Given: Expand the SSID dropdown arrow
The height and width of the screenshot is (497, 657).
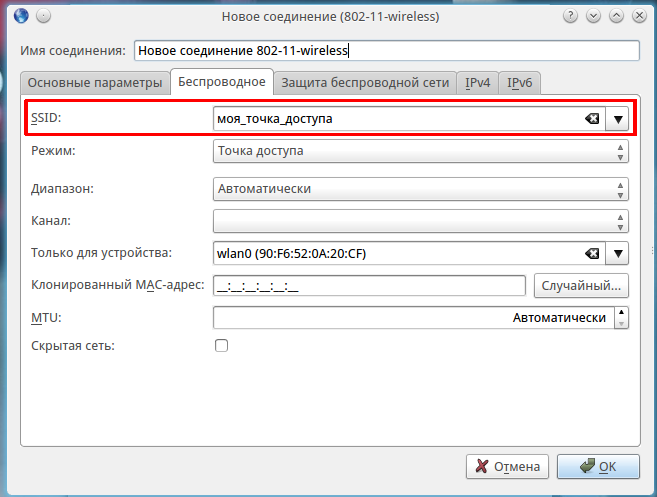Looking at the screenshot, I should click(617, 119).
